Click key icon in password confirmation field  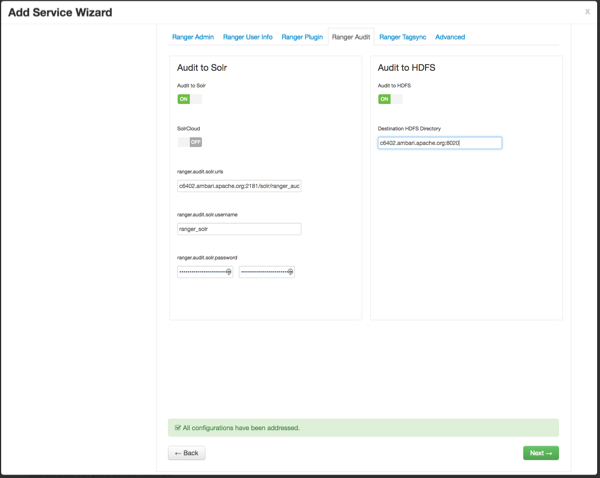point(291,271)
